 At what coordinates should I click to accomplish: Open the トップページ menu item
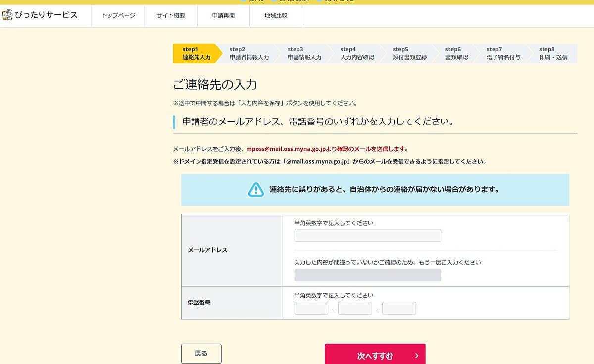(118, 15)
